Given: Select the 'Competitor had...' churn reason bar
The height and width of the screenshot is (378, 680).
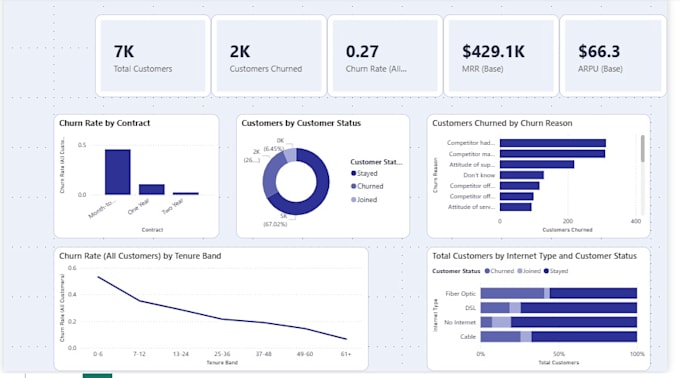Looking at the screenshot, I should coord(553,143).
